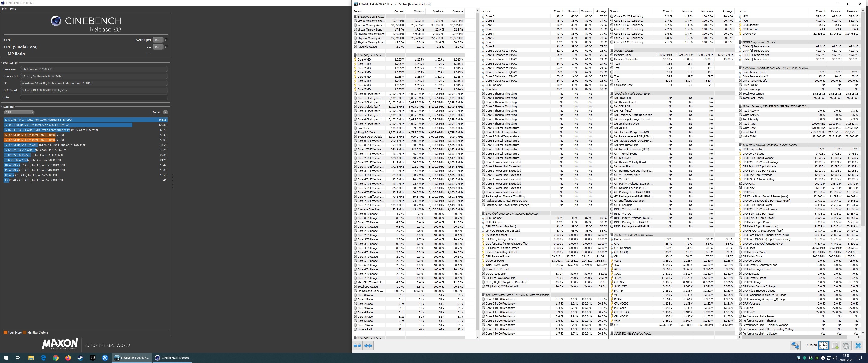Click the taskbar clock showing 15:23
The width and height of the screenshot is (868, 363).
[x=846, y=358]
